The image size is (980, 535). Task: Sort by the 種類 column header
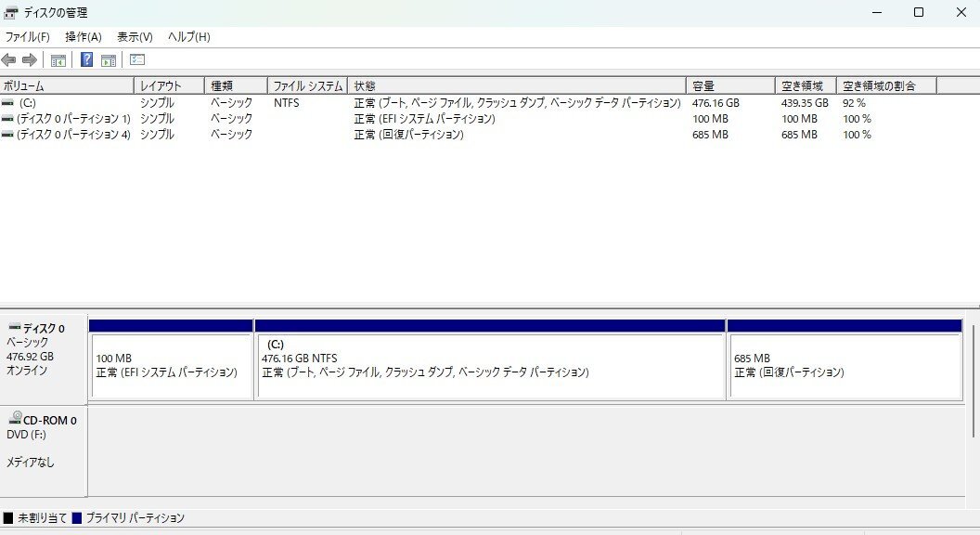237,85
